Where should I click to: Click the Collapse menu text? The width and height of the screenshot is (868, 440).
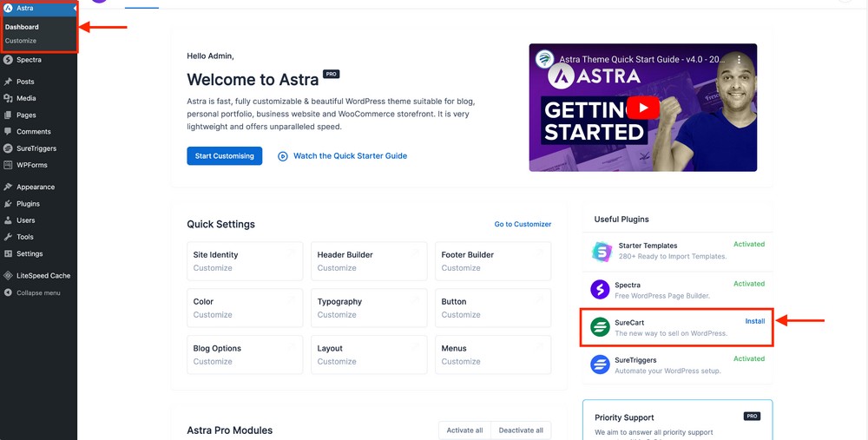(x=38, y=292)
